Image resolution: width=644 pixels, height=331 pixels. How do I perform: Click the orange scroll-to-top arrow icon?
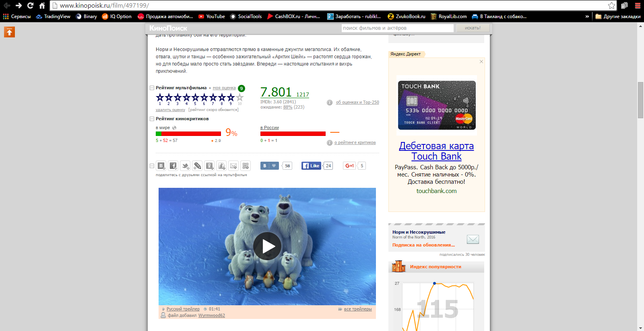pyautogui.click(x=9, y=32)
